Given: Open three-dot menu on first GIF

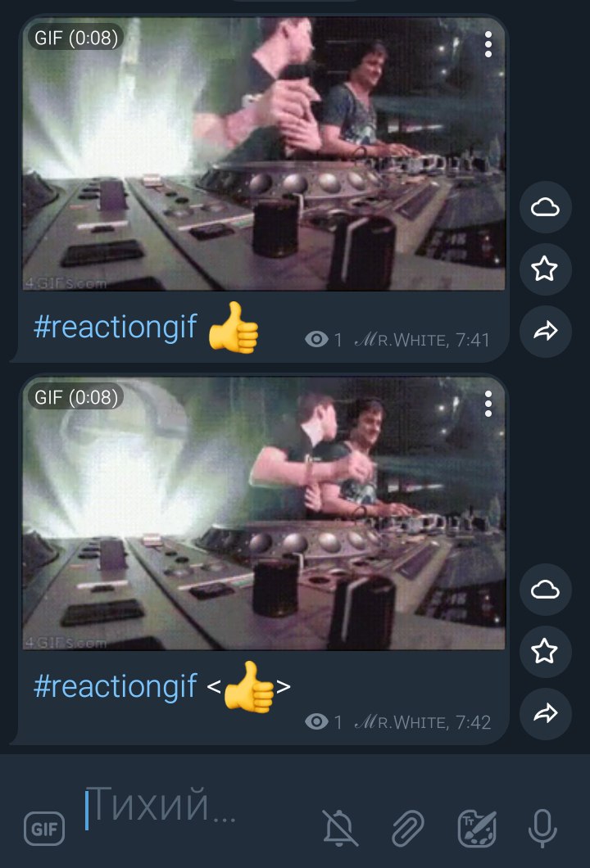Looking at the screenshot, I should click(488, 44).
